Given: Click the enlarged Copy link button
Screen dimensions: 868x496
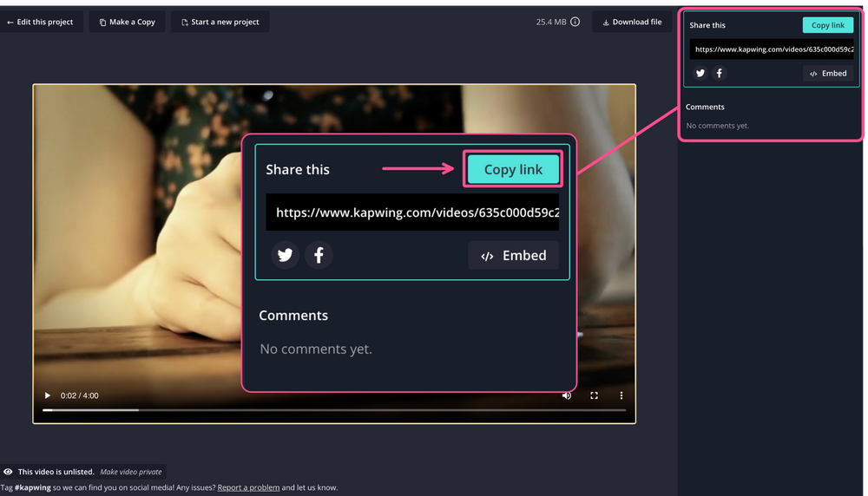Looking at the screenshot, I should [x=513, y=170].
